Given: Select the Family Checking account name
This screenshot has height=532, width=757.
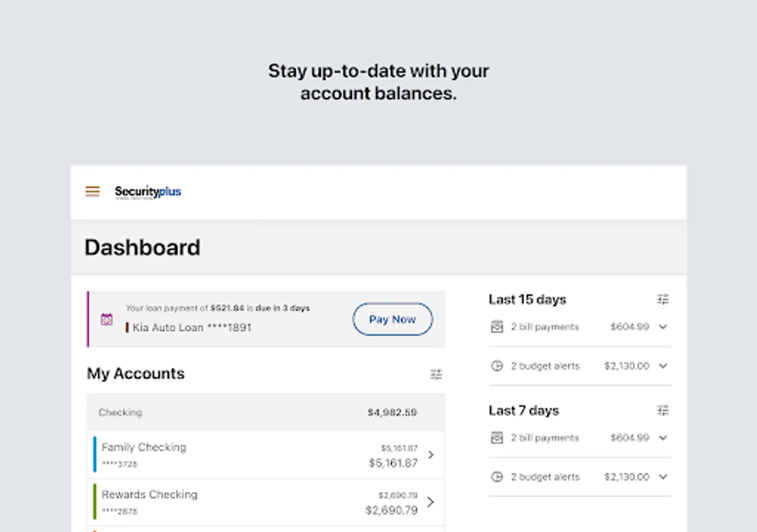Looking at the screenshot, I should [x=144, y=447].
